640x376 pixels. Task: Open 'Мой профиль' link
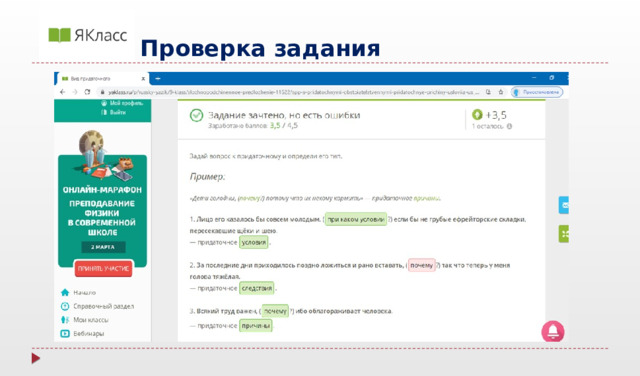tap(122, 103)
